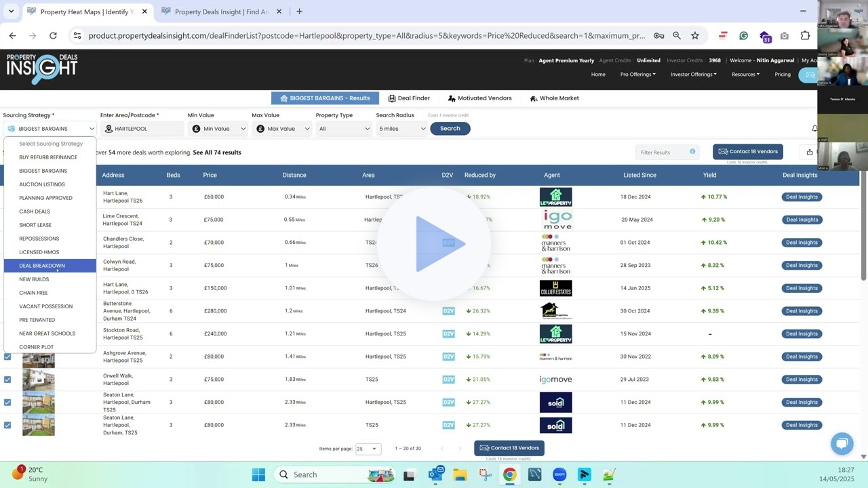Viewport: 868px width, 488px height.
Task: Open a new browser tab with plus
Action: [x=299, y=11]
